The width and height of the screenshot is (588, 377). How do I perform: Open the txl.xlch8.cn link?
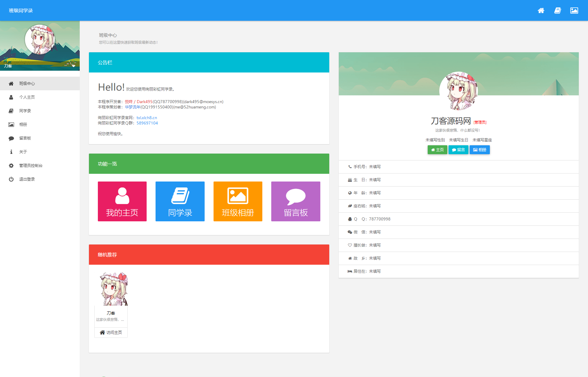[x=147, y=118]
